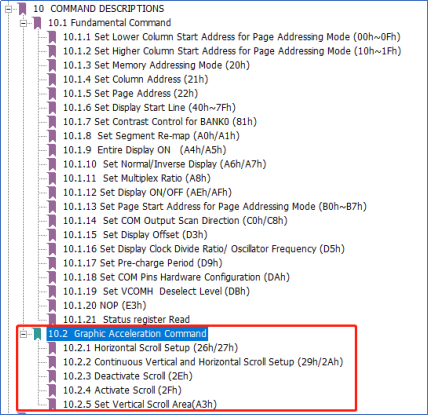Image resolution: width=429 pixels, height=416 pixels.
Task: Click bookmark icon for 10.1.18 COM Pins Hardware
Action: (52, 277)
